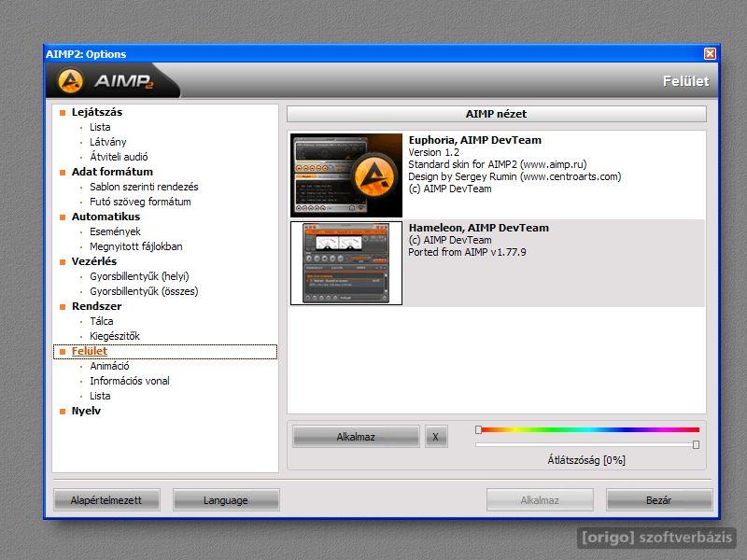The height and width of the screenshot is (560, 747).
Task: Select the Tálca settings item
Action: 102,321
